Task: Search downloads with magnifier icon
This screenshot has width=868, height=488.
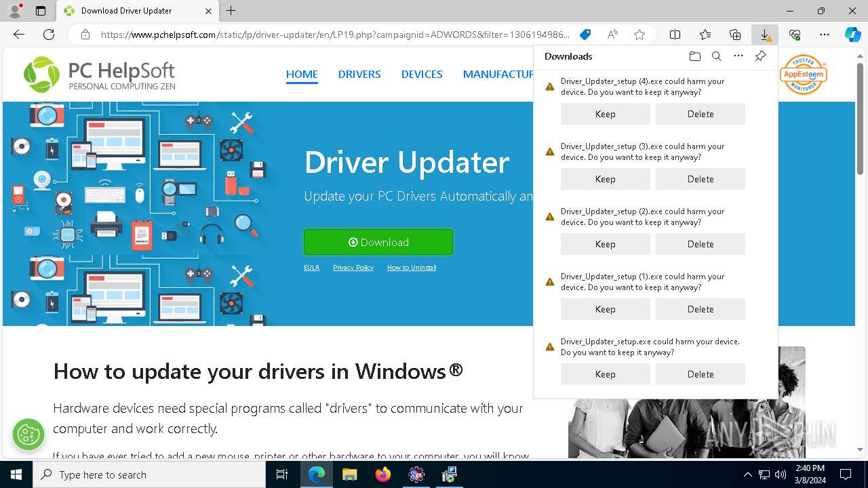Action: click(716, 56)
